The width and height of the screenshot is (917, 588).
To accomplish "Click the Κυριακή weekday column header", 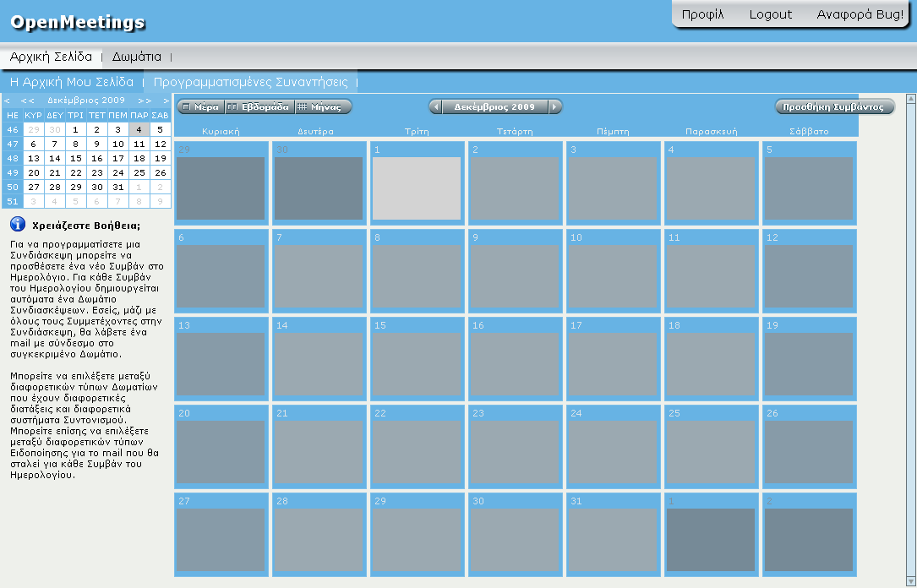I will pos(221,132).
